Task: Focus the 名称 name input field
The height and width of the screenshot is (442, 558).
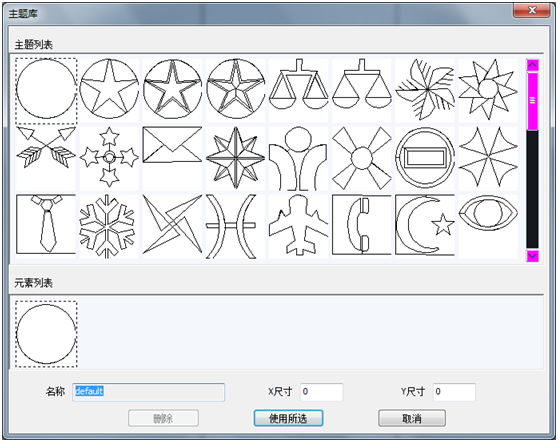Action: point(148,392)
